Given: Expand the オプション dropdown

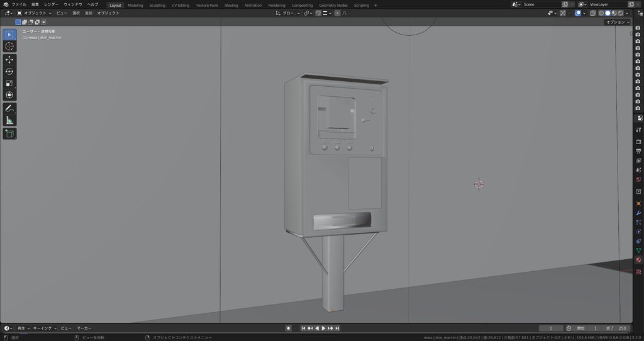Looking at the screenshot, I should click(617, 22).
